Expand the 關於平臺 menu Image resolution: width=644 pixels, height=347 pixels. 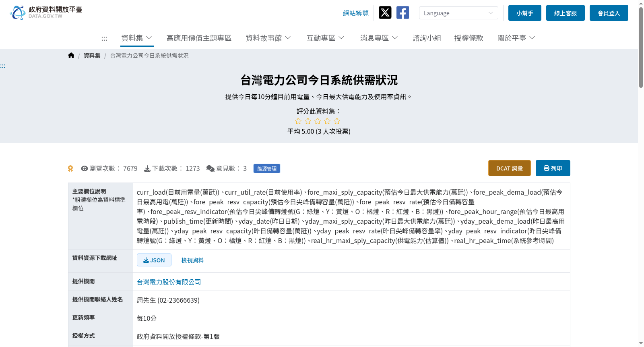(516, 38)
